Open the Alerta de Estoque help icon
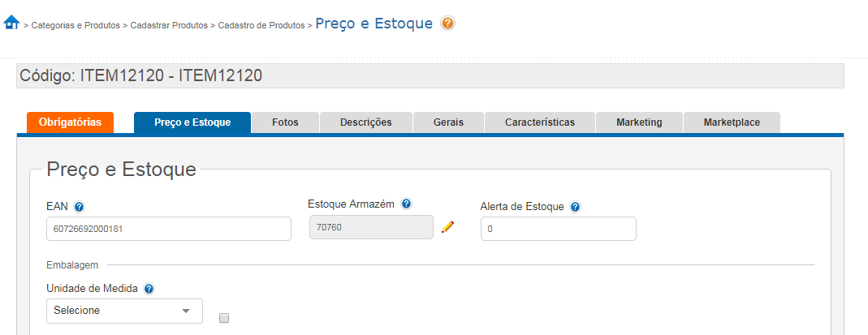868x335 pixels. 575,207
